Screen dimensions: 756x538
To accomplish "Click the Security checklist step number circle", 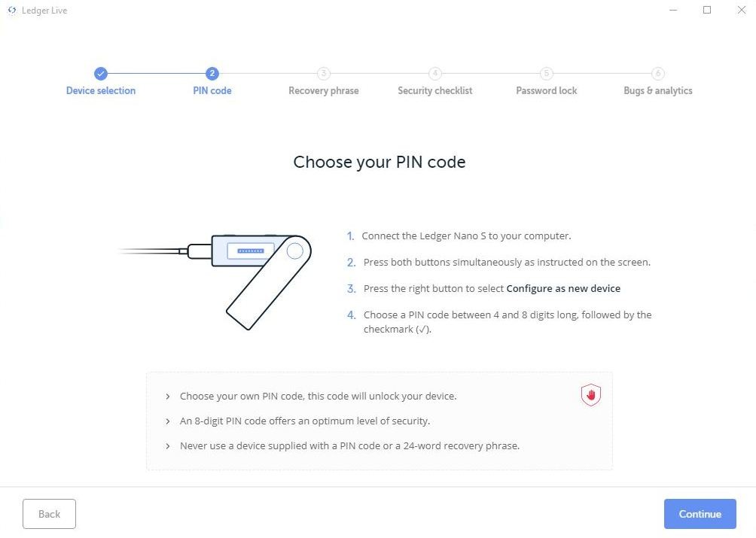I will coord(435,73).
